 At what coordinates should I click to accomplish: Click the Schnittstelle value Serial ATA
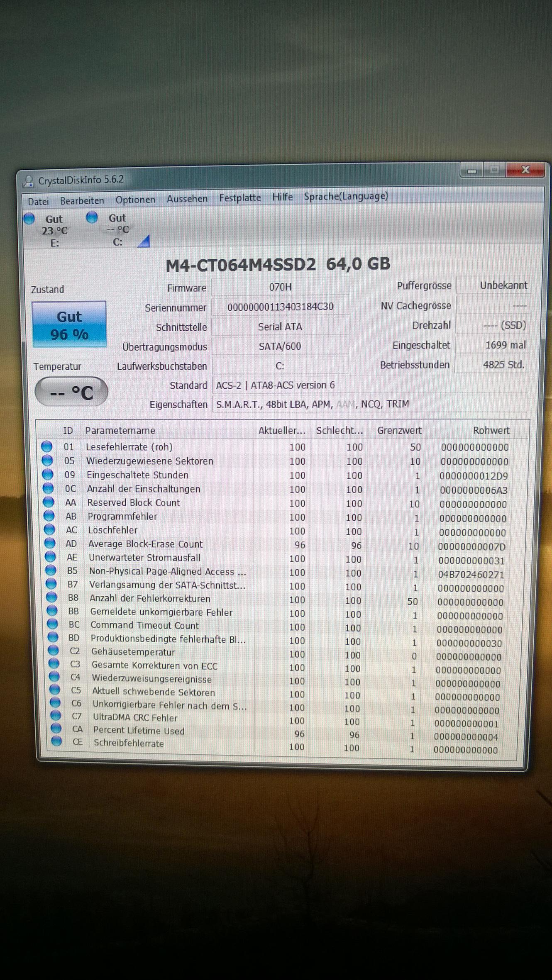tap(280, 327)
